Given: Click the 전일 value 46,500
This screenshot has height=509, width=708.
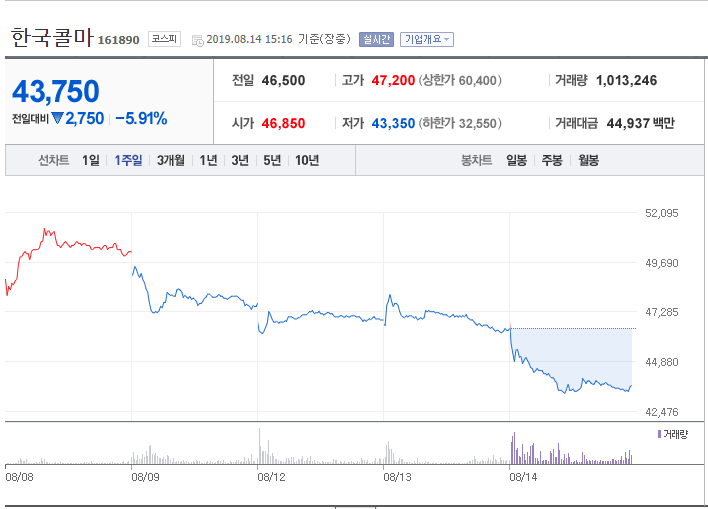Looking at the screenshot, I should pyautogui.click(x=283, y=80).
